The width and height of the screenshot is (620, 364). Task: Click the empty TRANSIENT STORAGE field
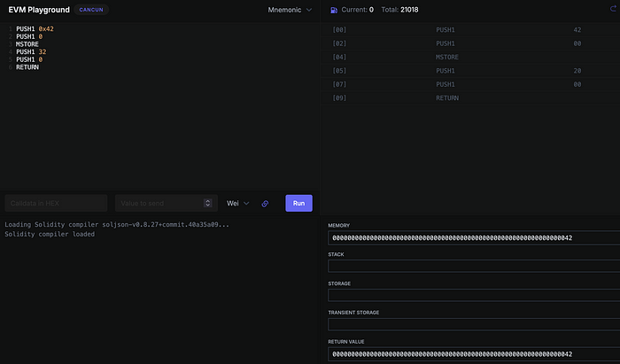(x=474, y=324)
